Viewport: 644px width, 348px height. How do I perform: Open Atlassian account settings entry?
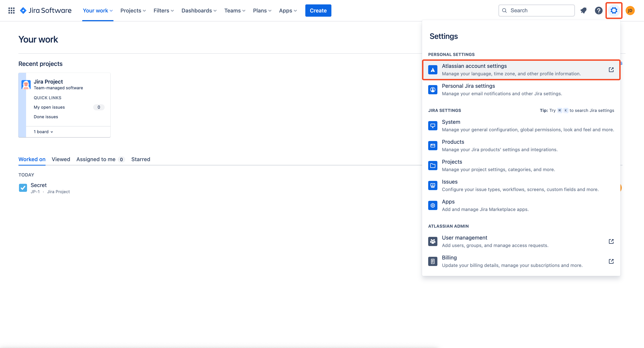(521, 70)
